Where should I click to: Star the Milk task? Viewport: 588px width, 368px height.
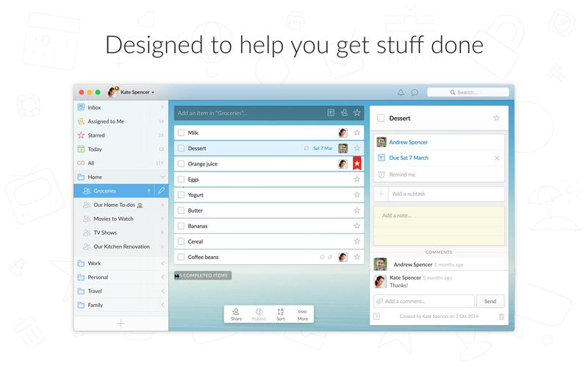(x=357, y=133)
